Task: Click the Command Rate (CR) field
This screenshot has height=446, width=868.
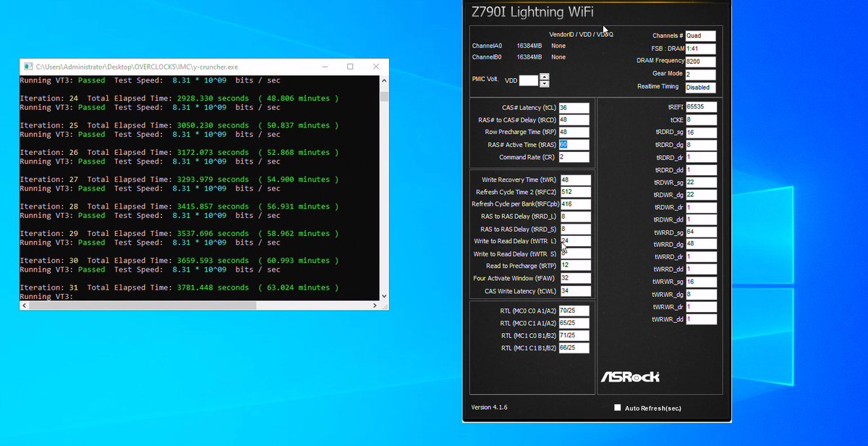Action: pos(574,156)
